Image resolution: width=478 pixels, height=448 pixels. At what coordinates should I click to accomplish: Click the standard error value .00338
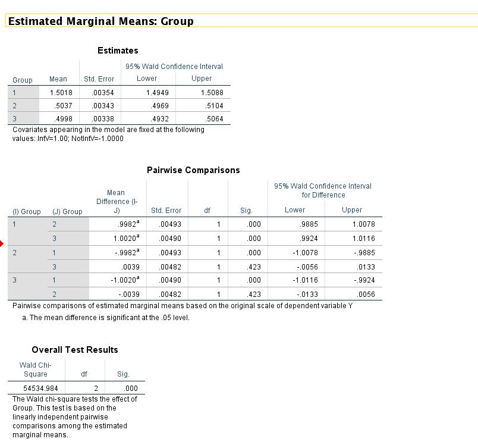(x=103, y=120)
